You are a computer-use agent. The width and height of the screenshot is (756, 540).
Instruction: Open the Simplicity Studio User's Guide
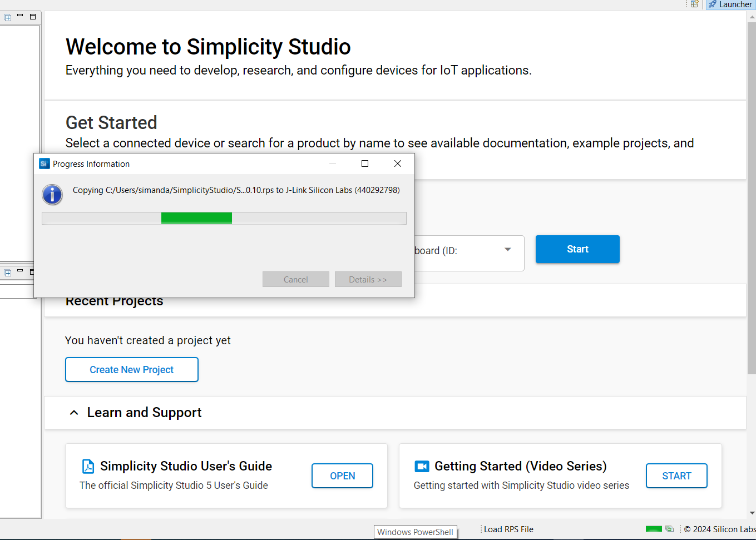click(342, 476)
